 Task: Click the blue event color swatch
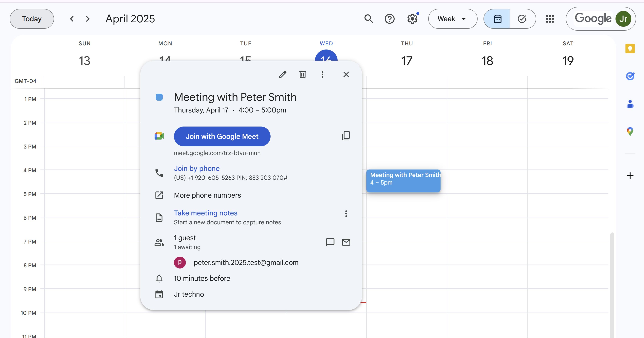coord(159,97)
